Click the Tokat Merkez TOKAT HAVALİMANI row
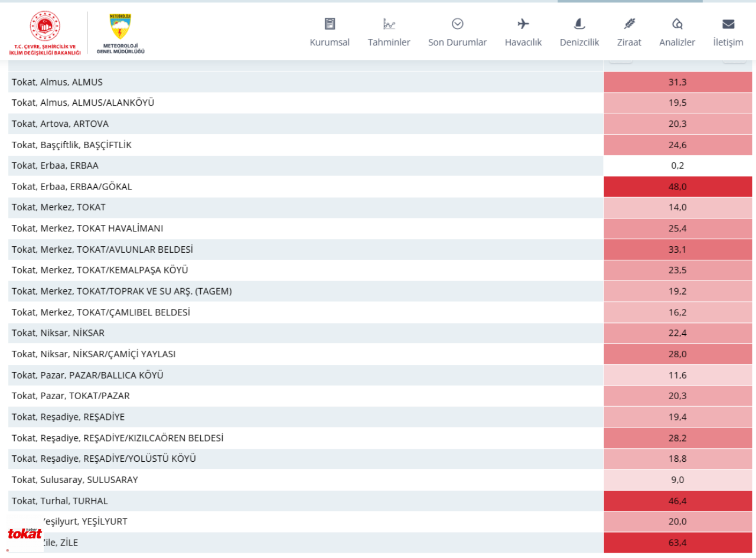The image size is (756, 558). [380, 229]
